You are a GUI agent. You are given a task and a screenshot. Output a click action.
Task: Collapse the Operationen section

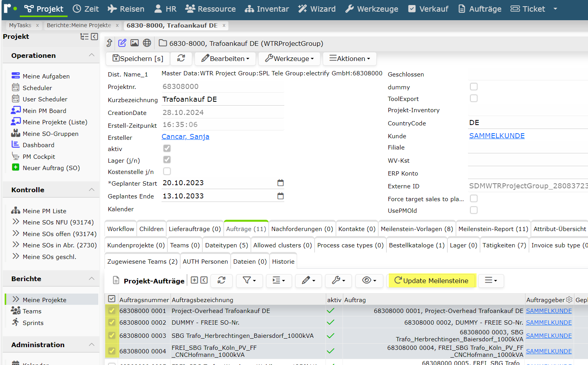click(x=92, y=55)
